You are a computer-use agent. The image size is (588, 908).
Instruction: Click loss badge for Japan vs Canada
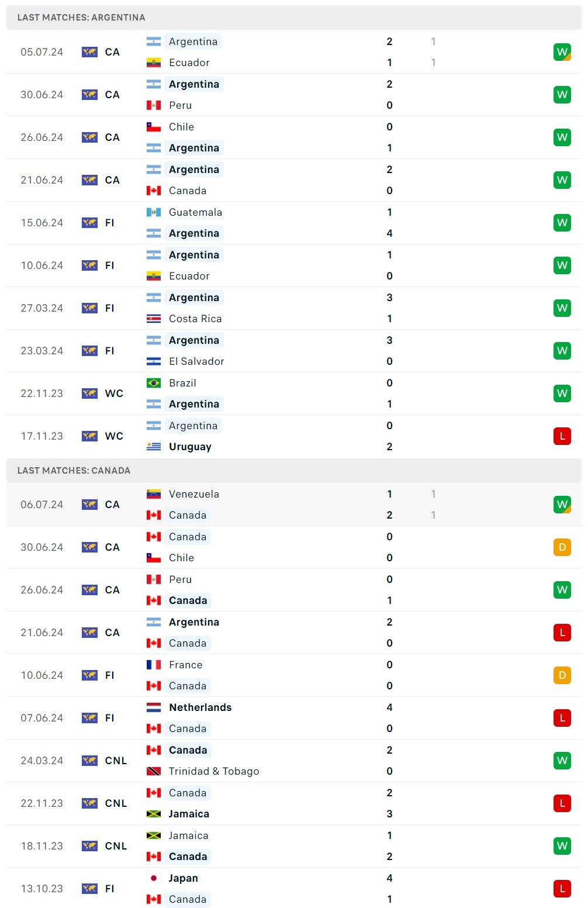tap(562, 889)
